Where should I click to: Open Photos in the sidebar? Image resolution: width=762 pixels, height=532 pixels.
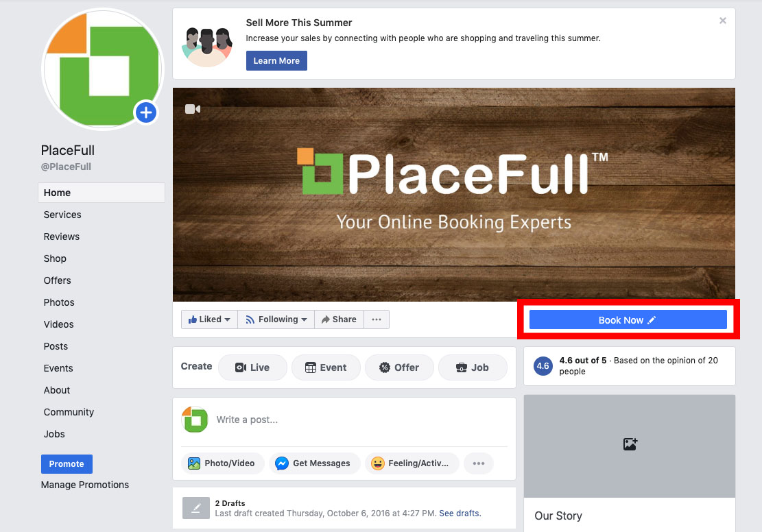pos(59,302)
